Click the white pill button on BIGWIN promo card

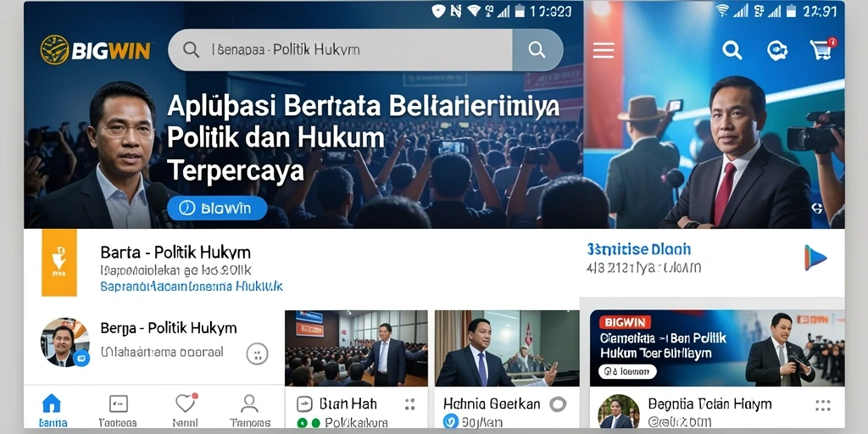(628, 371)
